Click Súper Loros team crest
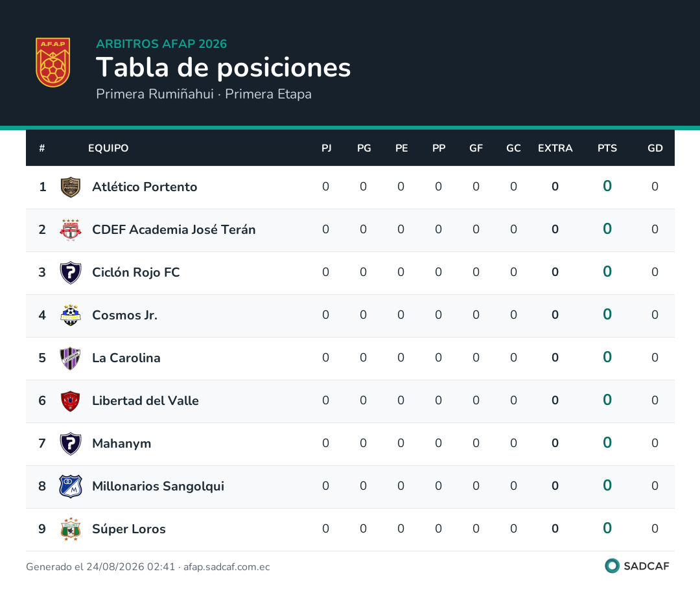The width and height of the screenshot is (700, 600). click(71, 529)
